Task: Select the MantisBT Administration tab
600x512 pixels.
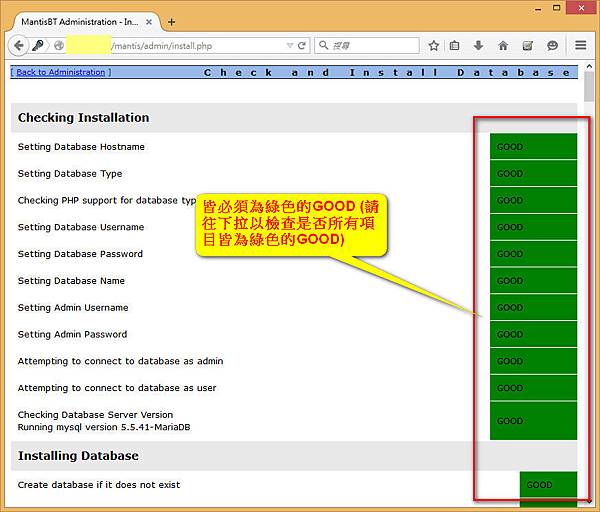Action: click(x=84, y=22)
